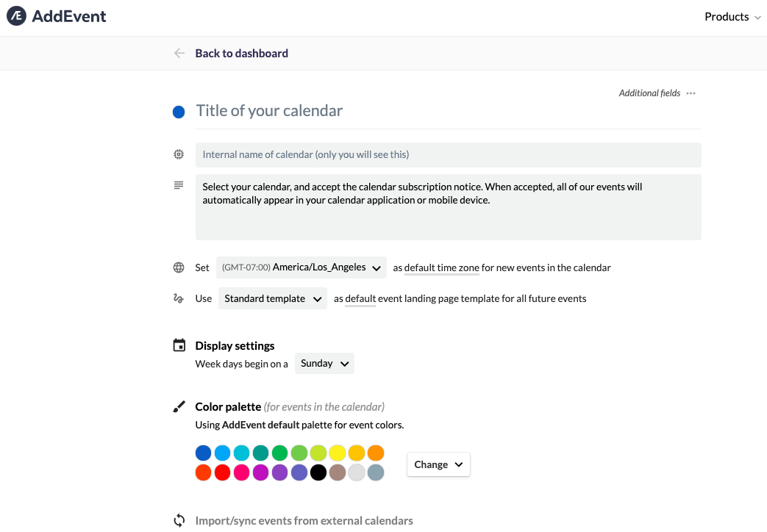
Task: Click the globe icon beside internal name field
Action: click(178, 154)
